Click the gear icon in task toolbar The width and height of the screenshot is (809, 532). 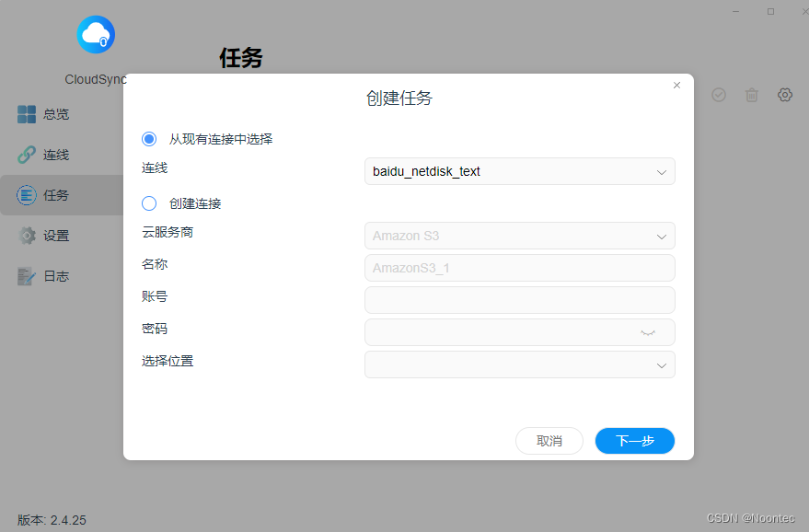(785, 95)
